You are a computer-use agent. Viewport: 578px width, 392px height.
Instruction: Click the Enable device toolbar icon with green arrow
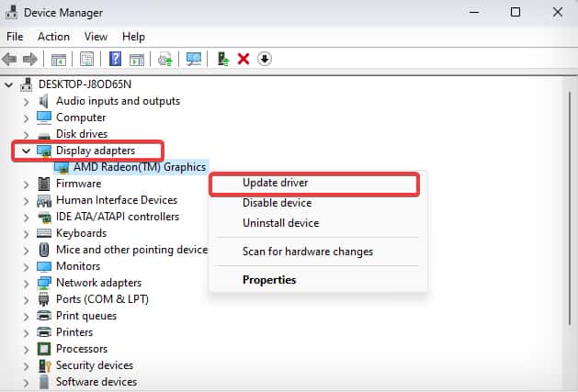click(x=223, y=59)
